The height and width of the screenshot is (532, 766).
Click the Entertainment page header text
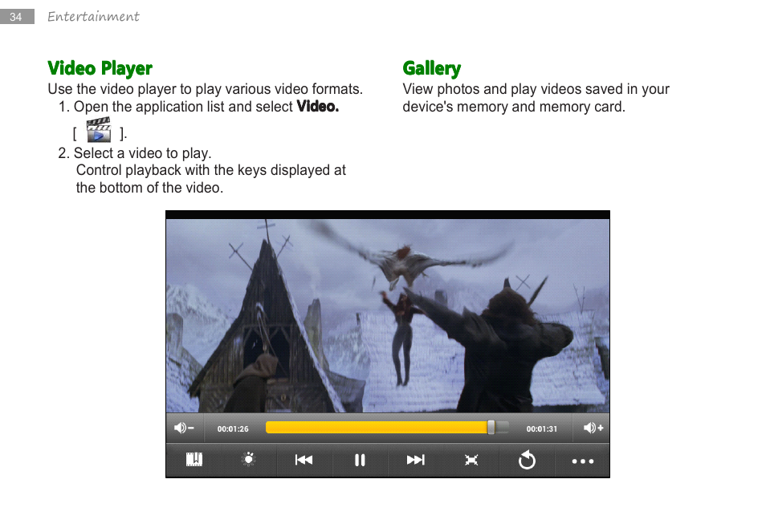pyautogui.click(x=93, y=17)
